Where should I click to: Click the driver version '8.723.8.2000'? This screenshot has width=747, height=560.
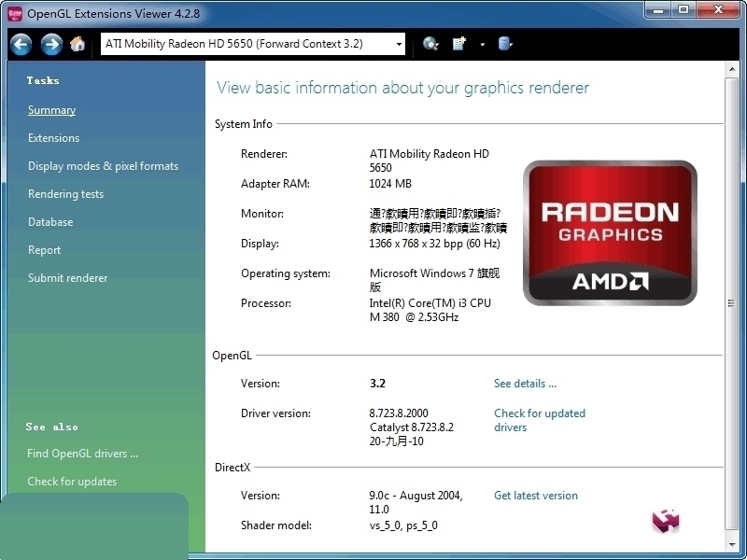pos(399,413)
